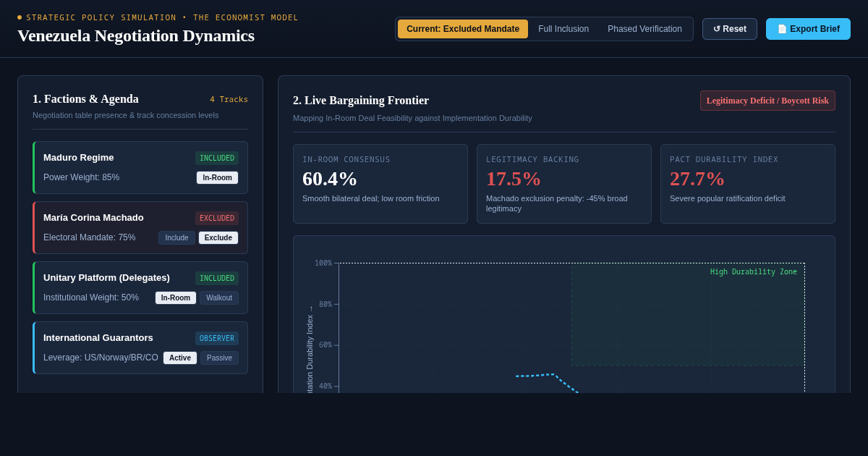Click the 60.4% In-Room Consensus value

330,178
